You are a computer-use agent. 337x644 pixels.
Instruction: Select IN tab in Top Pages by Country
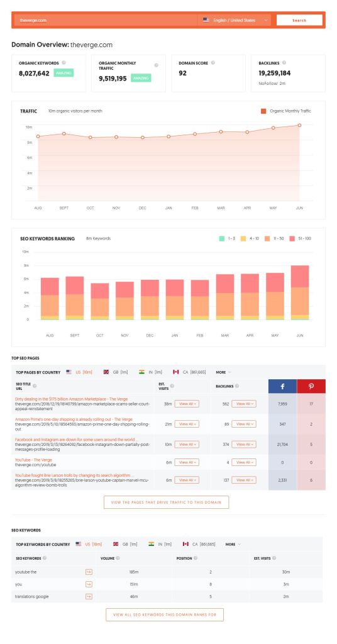coord(151,372)
